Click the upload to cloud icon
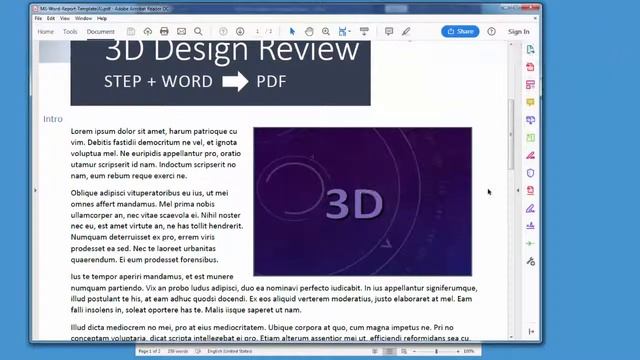This screenshot has height=360, width=640. click(148, 31)
